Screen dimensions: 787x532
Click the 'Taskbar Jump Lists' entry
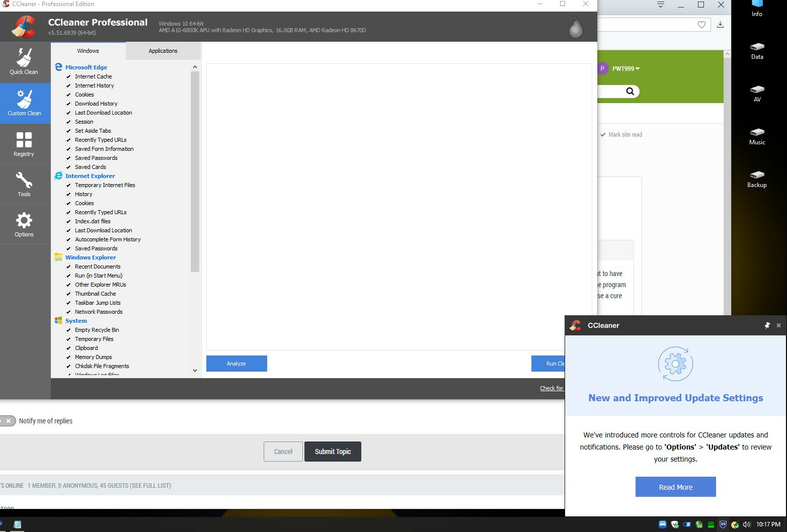(x=98, y=303)
